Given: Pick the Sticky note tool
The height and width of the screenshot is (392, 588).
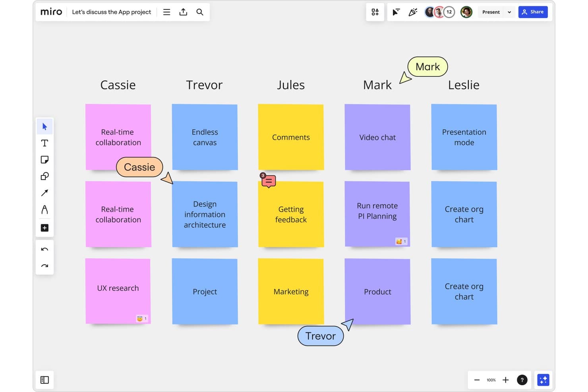Looking at the screenshot, I should coord(44,160).
